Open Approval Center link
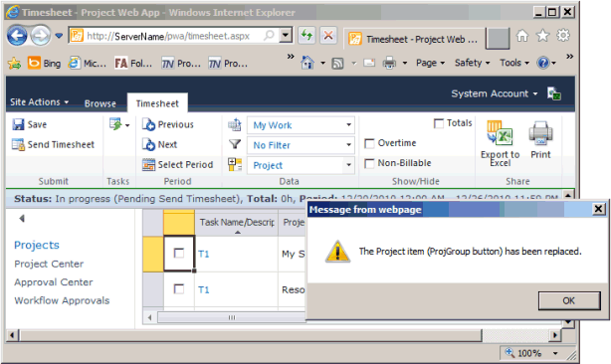 (54, 282)
